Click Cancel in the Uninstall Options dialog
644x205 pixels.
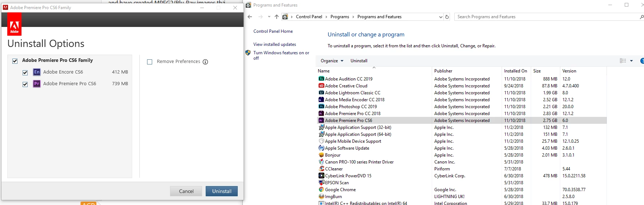point(186,191)
